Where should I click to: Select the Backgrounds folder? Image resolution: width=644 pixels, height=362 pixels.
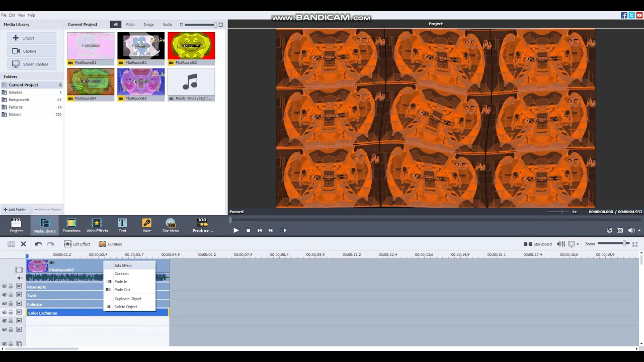coord(32,100)
